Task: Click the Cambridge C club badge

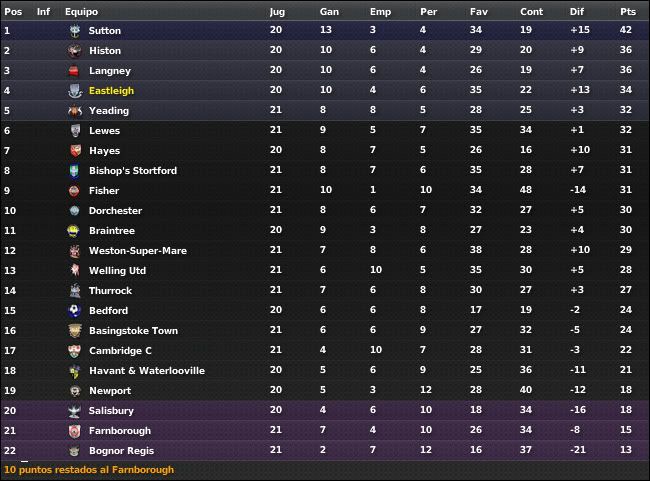Action: 74,351
